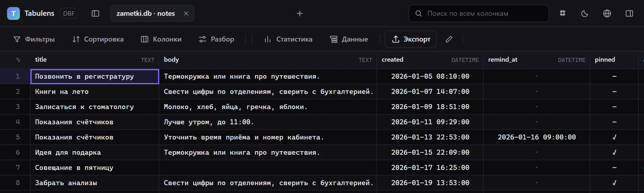Toggle pinned for Идея для подарка row
Screen dimensions: 644x193
pyautogui.click(x=614, y=152)
